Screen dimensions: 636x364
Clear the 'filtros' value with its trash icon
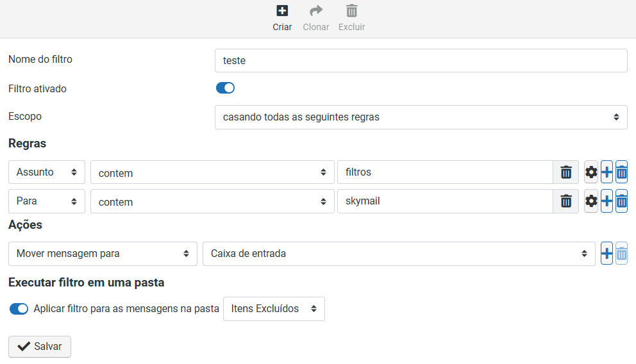pos(566,172)
